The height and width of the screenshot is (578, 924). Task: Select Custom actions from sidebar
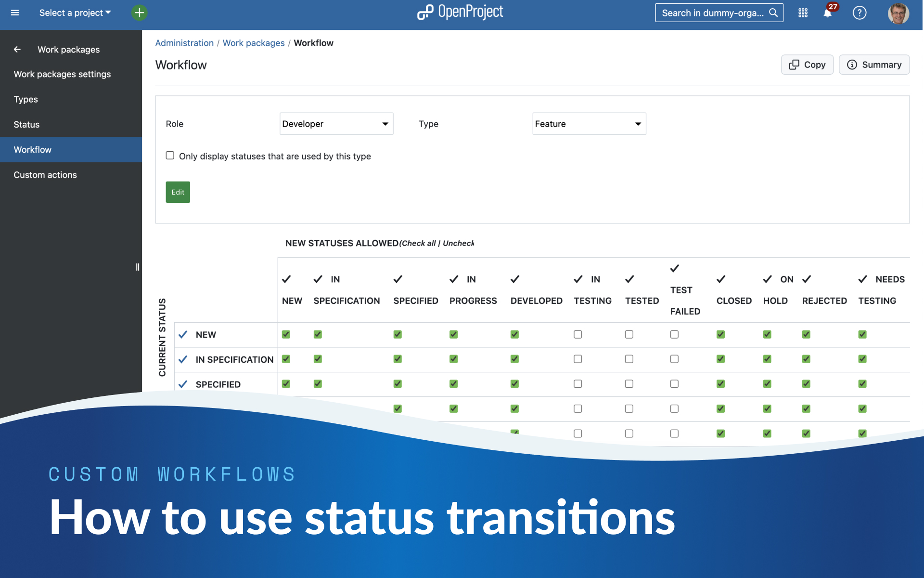pos(45,174)
